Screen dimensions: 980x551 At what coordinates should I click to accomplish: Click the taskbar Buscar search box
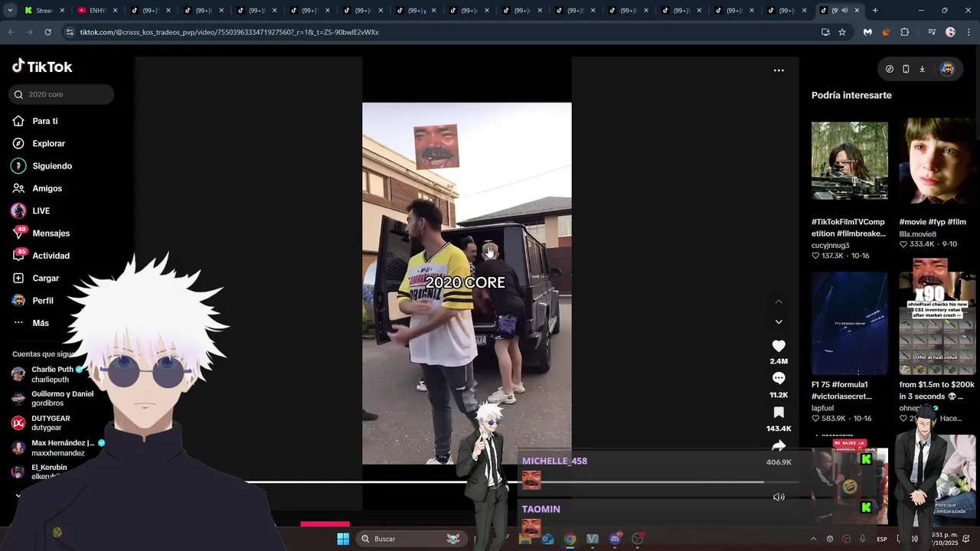point(412,539)
